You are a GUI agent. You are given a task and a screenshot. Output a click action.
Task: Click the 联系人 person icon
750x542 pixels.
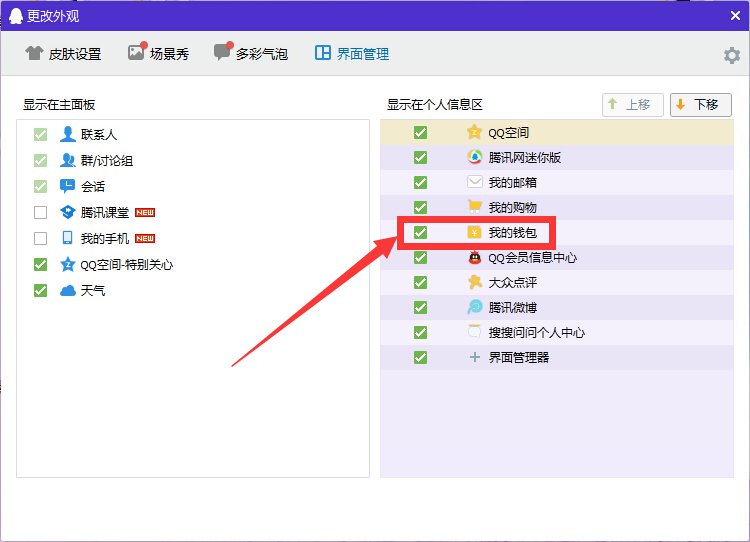[x=67, y=134]
